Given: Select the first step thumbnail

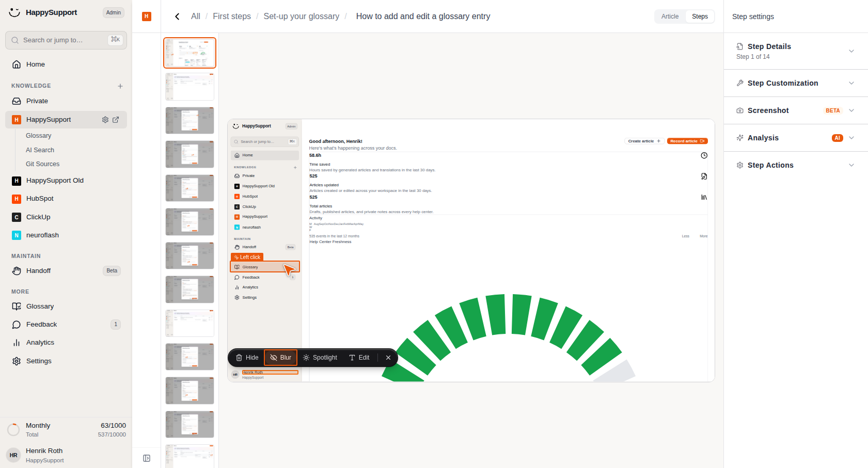Looking at the screenshot, I should [190, 53].
